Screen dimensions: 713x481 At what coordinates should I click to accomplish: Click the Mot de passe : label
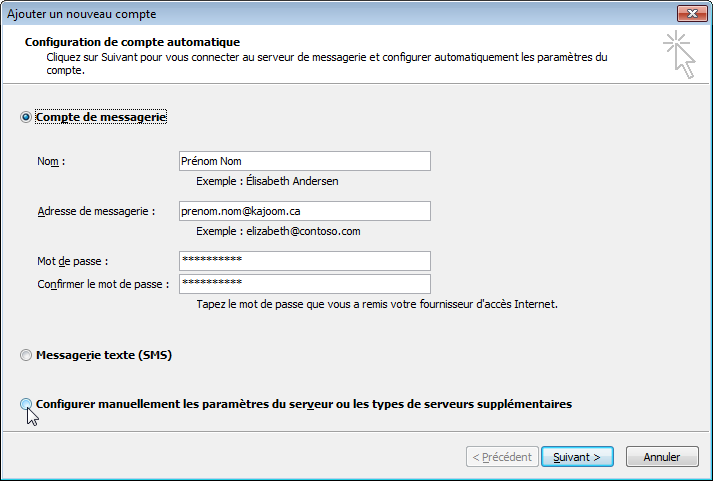tap(73, 261)
